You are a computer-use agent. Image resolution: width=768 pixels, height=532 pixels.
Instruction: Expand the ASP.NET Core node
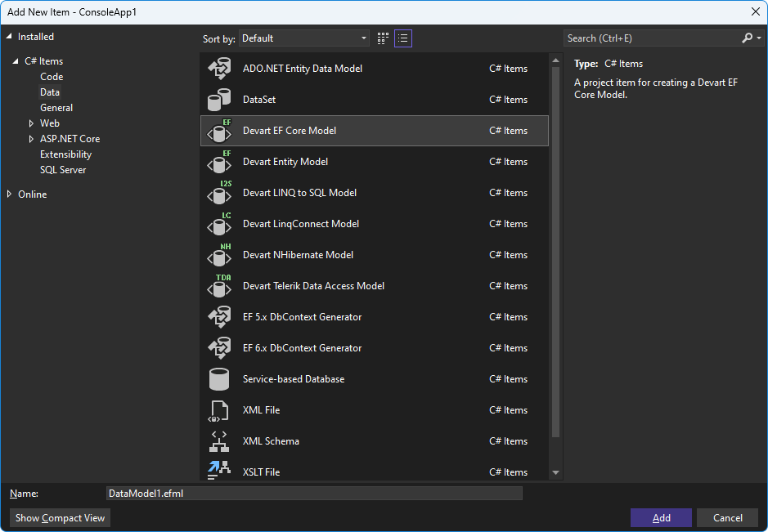[31, 139]
